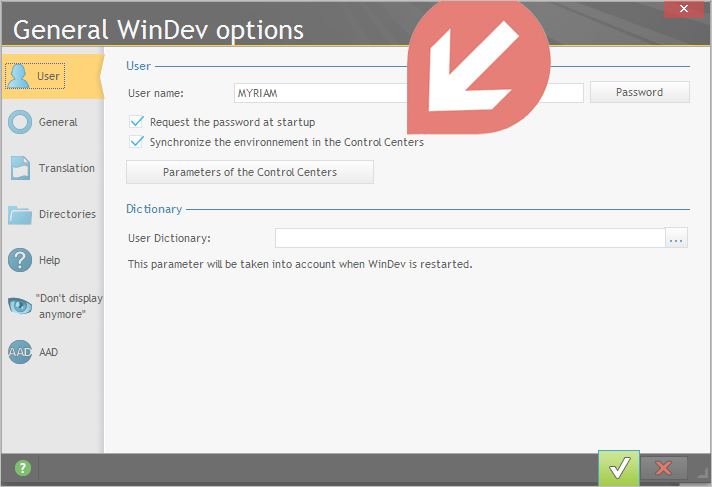
Task: Click the User Dictionary input field
Action: tap(470, 238)
